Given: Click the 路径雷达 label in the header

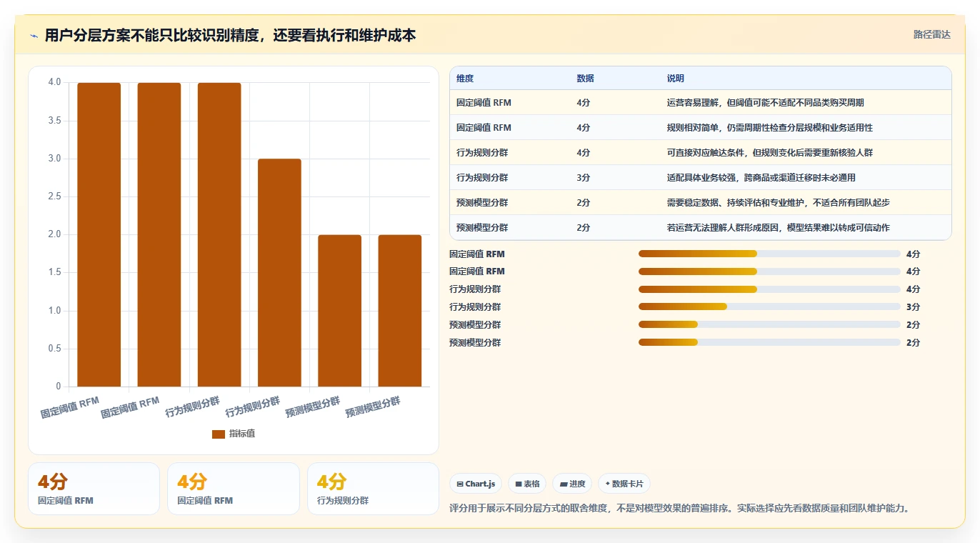Looking at the screenshot, I should coord(932,34).
